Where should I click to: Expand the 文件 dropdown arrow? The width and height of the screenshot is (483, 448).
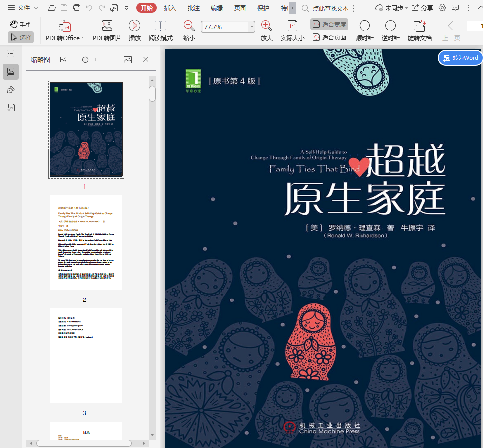[36, 8]
